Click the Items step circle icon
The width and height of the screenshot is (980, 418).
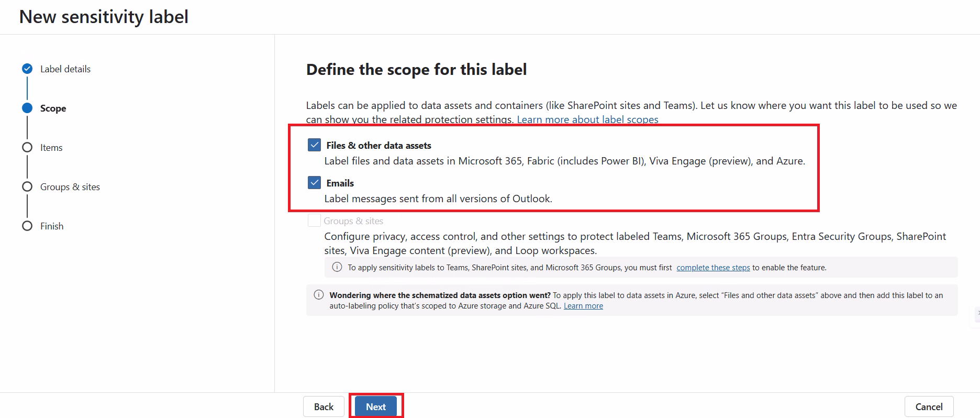27,147
